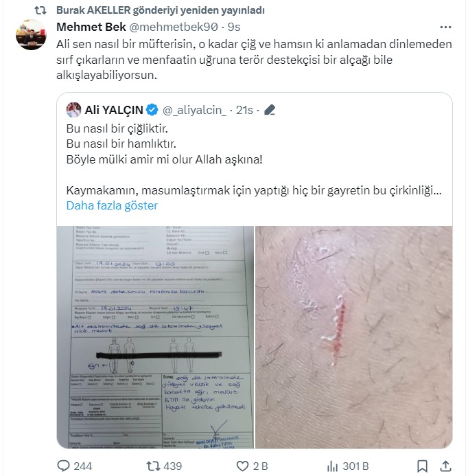Click the edited pencil icon beside 21s
Image resolution: width=468 pixels, height=476 pixels.
click(270, 109)
